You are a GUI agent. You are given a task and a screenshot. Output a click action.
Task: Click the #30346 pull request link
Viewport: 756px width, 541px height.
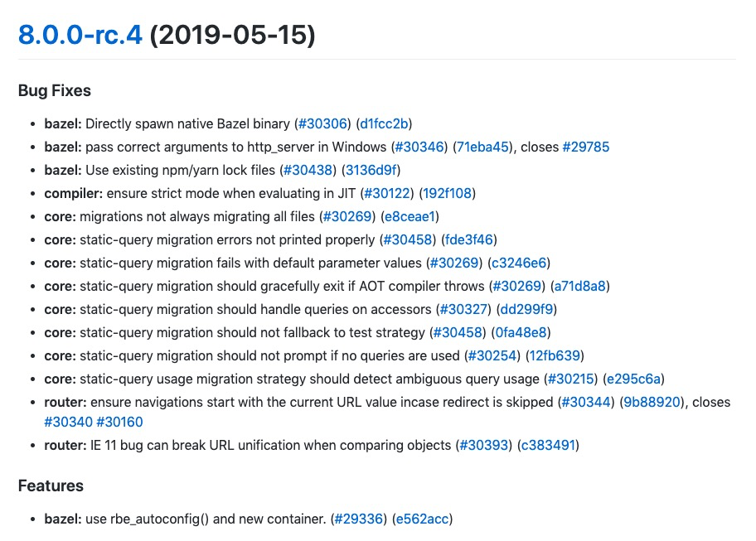422,147
